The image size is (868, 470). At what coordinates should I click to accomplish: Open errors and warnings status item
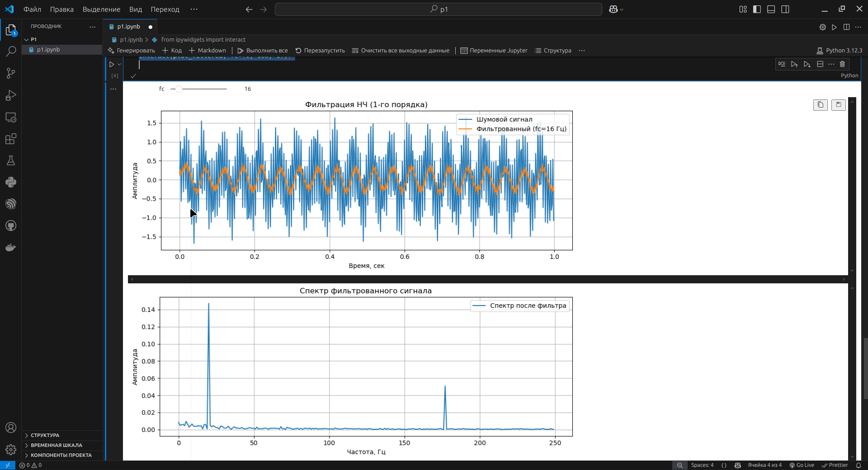(30, 465)
